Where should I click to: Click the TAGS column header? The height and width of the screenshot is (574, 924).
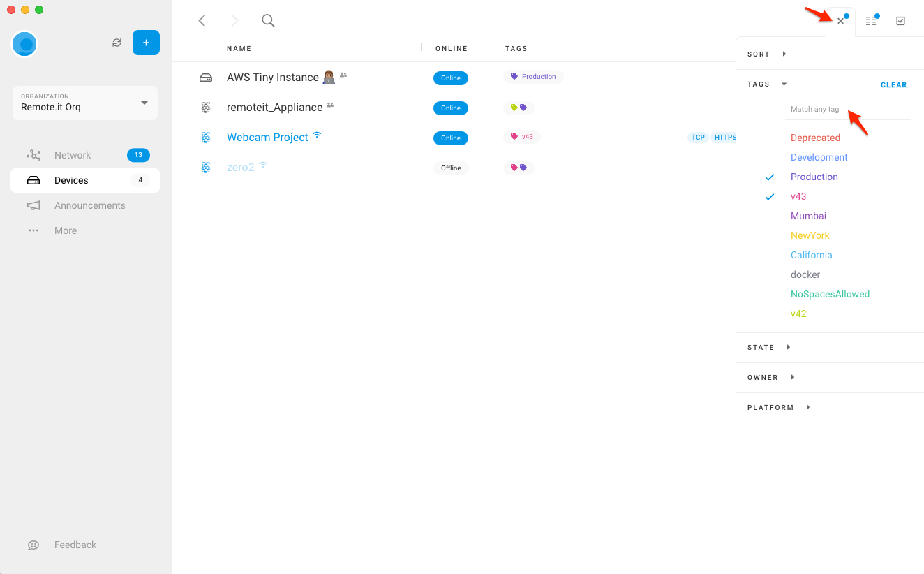(x=516, y=49)
